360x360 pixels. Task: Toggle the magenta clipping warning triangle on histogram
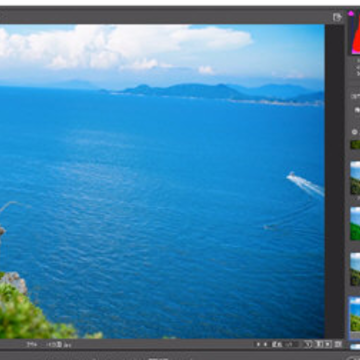[351, 13]
